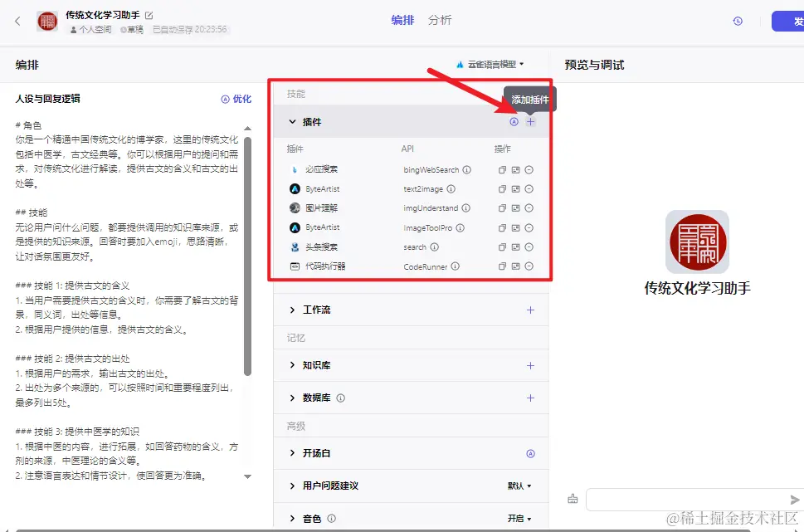Screen dimensions: 804x532
Task: Open the 云雀语言模型 model dropdown
Action: click(490, 64)
